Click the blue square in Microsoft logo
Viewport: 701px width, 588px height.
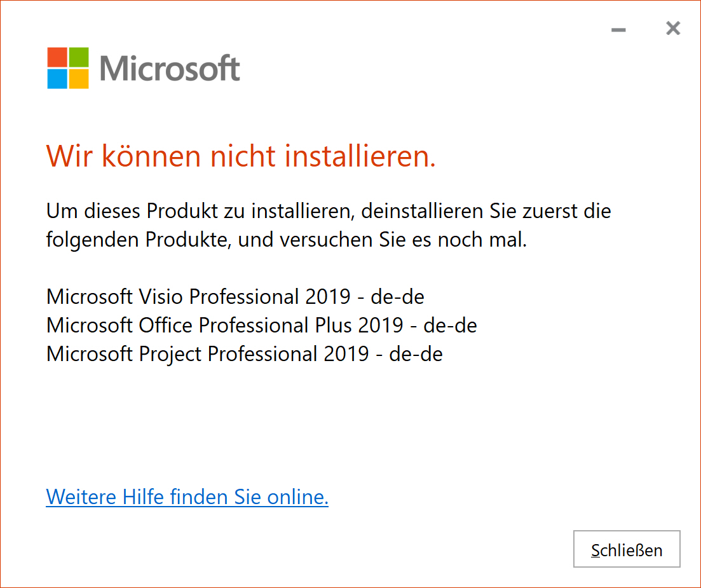click(x=57, y=79)
